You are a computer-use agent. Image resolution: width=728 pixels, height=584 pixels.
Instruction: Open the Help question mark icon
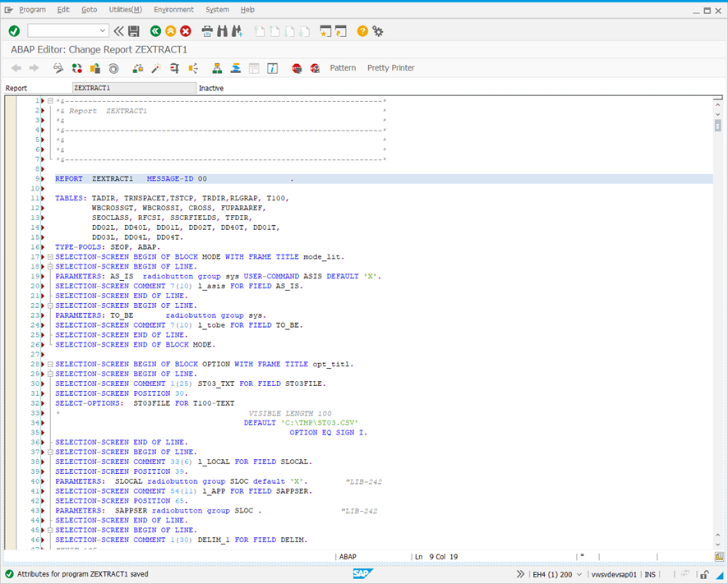[362, 30]
